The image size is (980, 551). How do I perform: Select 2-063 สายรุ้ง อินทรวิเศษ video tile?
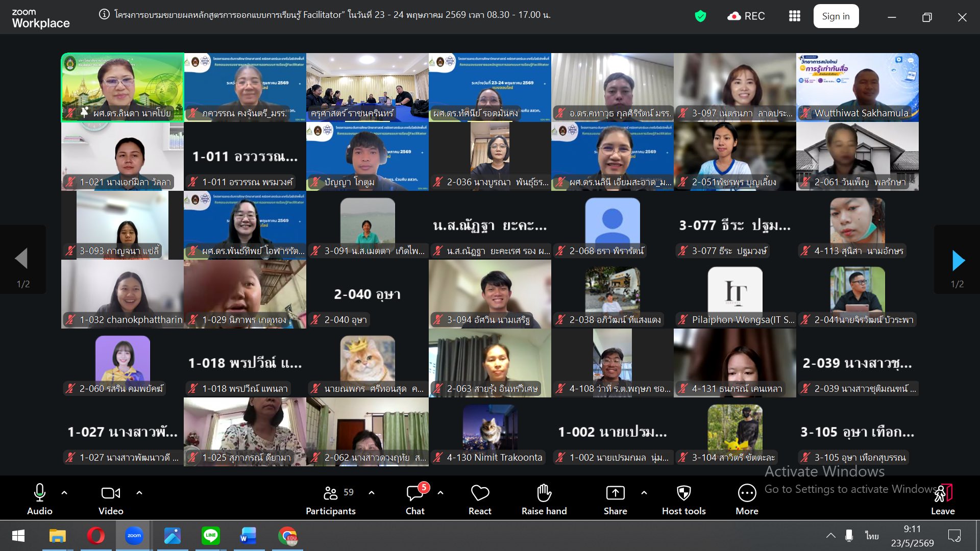click(490, 363)
